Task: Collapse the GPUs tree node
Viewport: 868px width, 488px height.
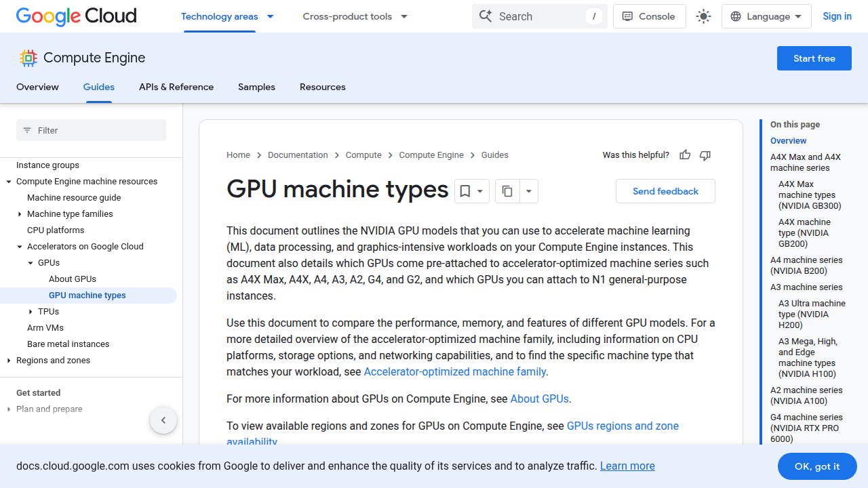Action: click(x=31, y=263)
